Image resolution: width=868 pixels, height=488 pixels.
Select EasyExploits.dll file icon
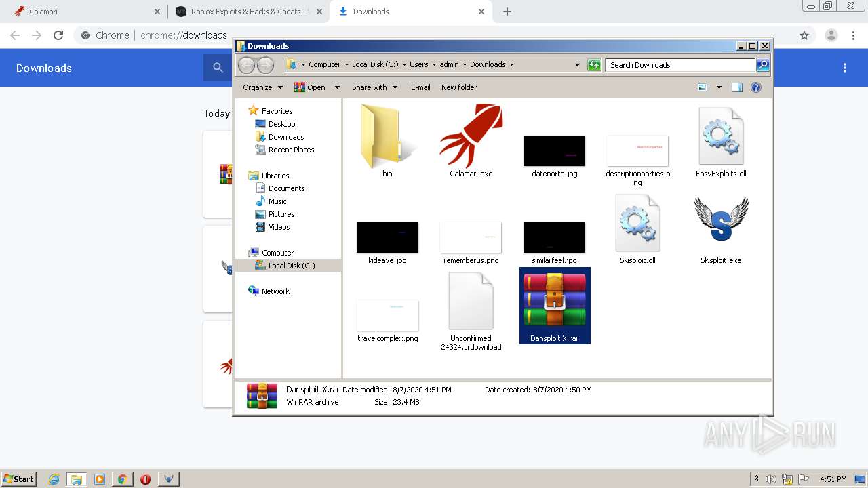[x=721, y=136]
